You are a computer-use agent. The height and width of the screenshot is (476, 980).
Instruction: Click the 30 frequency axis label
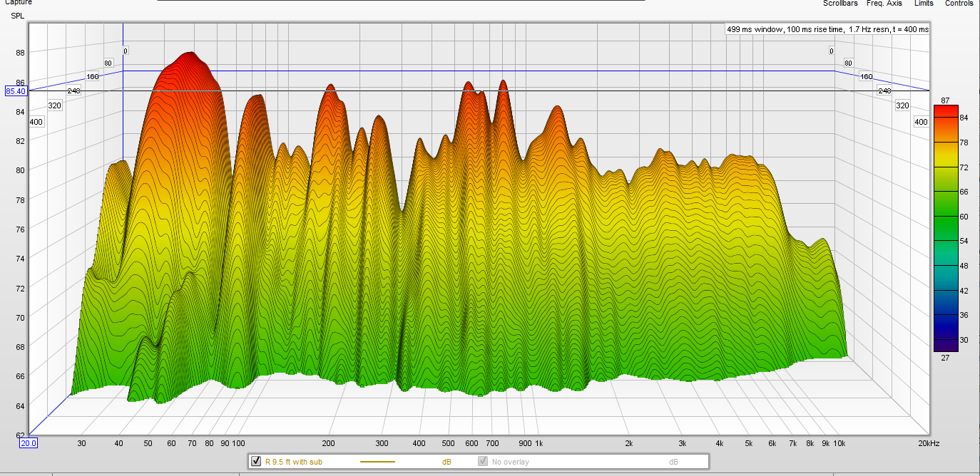[x=82, y=443]
